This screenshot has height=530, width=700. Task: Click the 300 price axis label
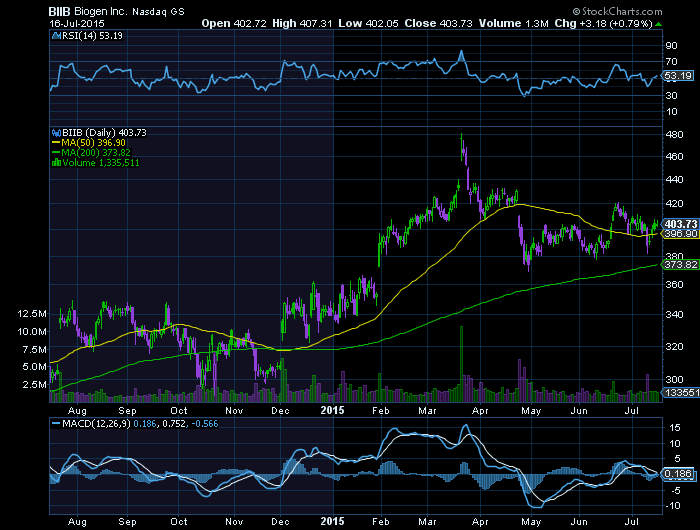(674, 380)
